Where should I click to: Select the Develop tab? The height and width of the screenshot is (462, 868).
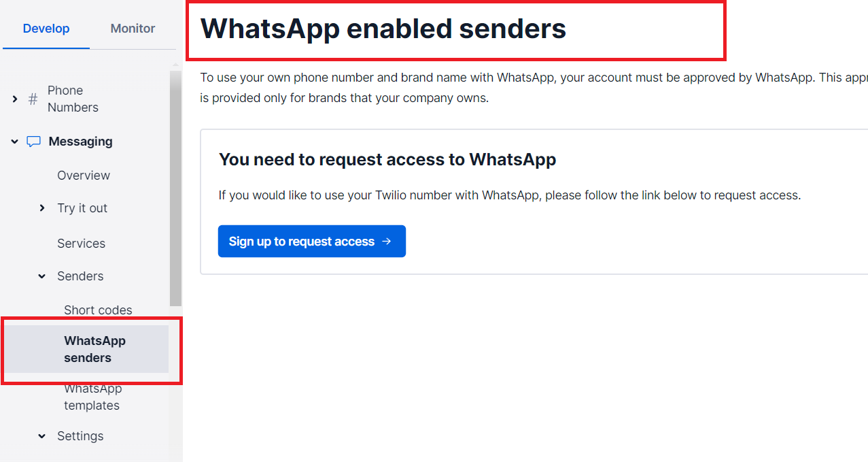point(46,29)
